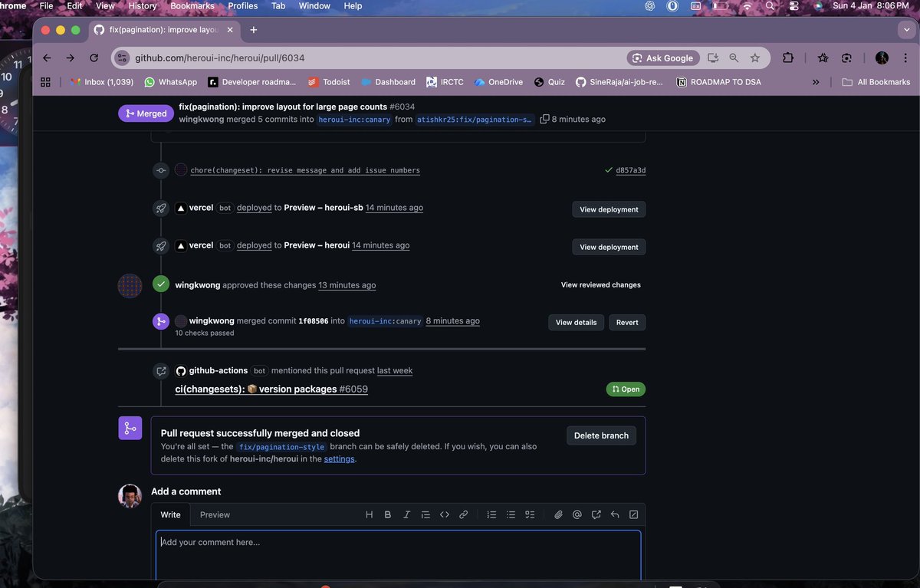920x588 pixels.
Task: Copy branch name icon next to atishkr25 branch
Action: [x=544, y=120]
